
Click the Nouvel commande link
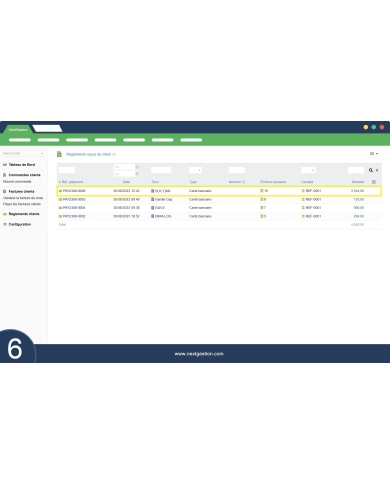coord(17,181)
